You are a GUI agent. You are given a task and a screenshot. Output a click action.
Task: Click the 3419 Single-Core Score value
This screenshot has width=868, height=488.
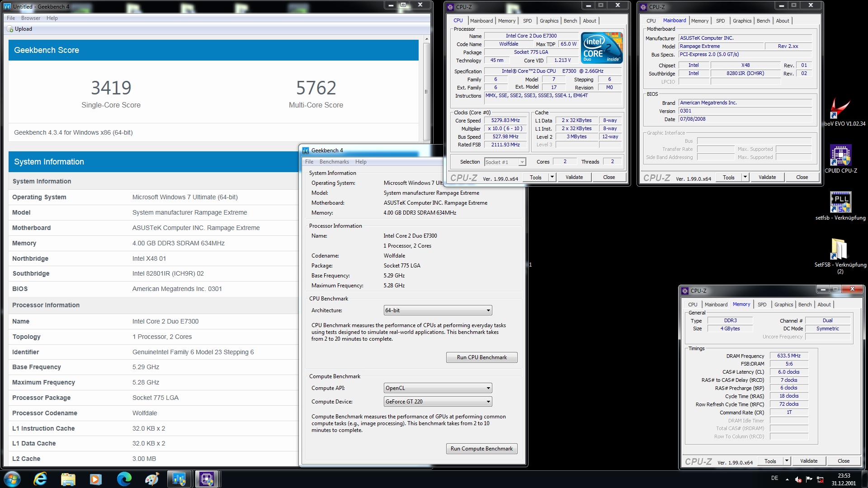[111, 88]
